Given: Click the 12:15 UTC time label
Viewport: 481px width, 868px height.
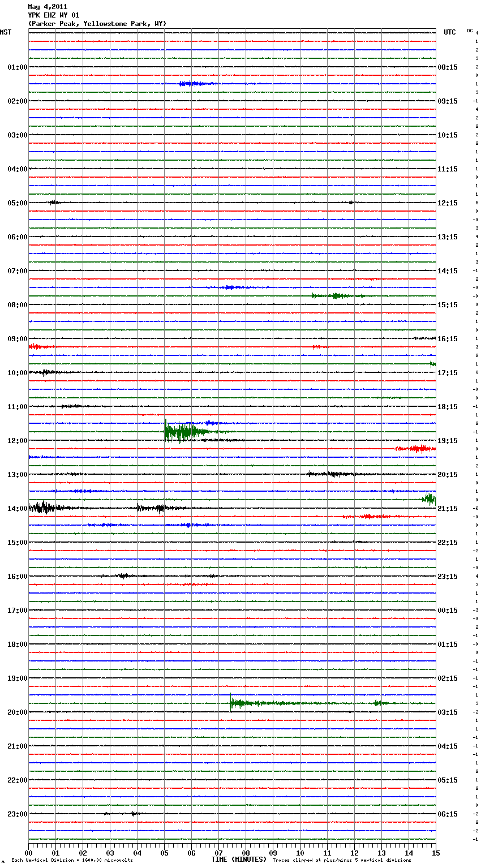Looking at the screenshot, I should click(448, 203).
